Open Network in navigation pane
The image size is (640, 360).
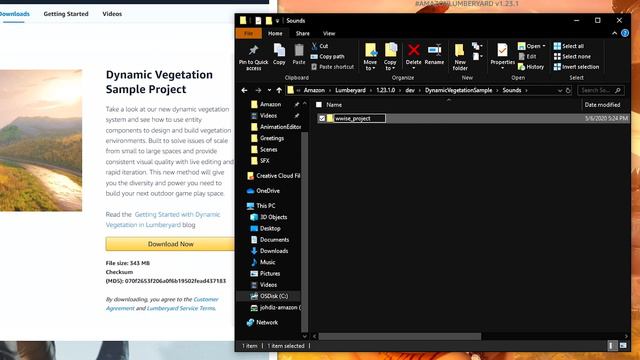pos(262,322)
